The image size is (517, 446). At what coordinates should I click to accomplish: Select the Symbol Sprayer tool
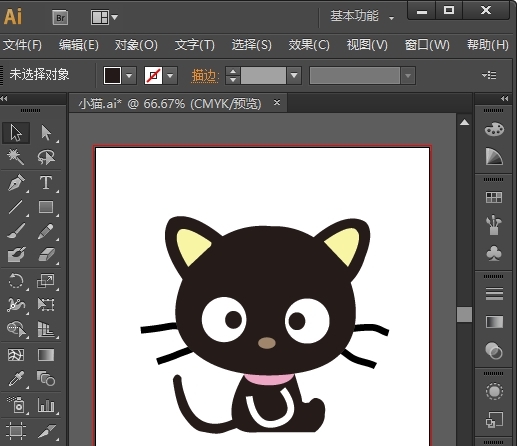point(16,405)
